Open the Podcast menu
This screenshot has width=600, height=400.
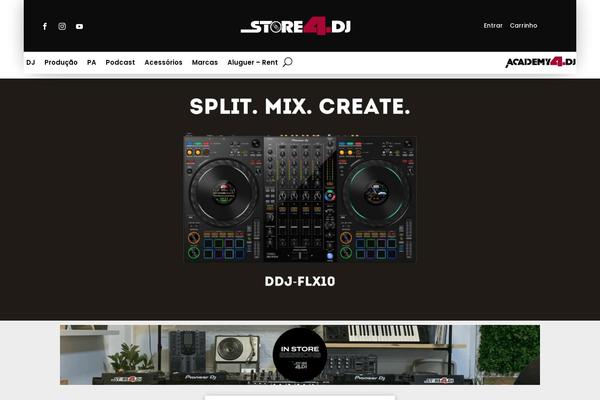tap(120, 62)
